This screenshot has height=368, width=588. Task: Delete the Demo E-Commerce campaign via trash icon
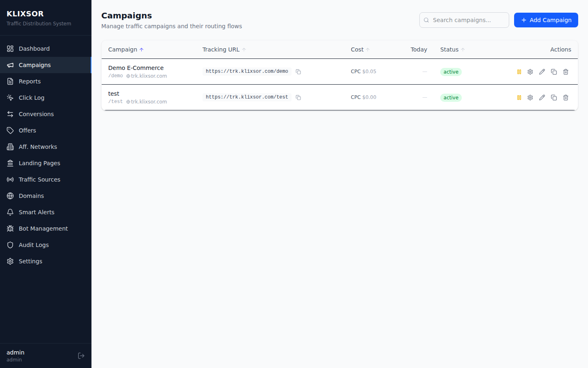pos(566,72)
